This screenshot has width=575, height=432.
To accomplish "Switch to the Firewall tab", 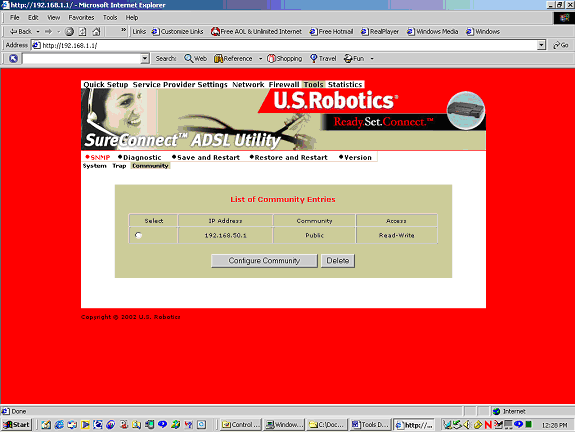I will pos(284,84).
